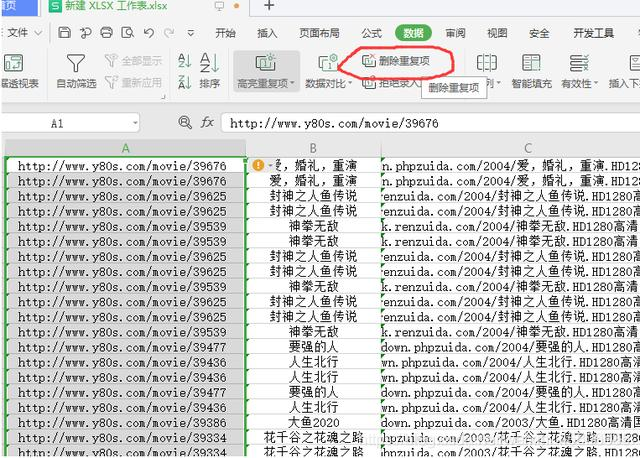This screenshot has width=640, height=458.
Task: Click the clone format icon in quick toolbar
Action: coord(85,33)
